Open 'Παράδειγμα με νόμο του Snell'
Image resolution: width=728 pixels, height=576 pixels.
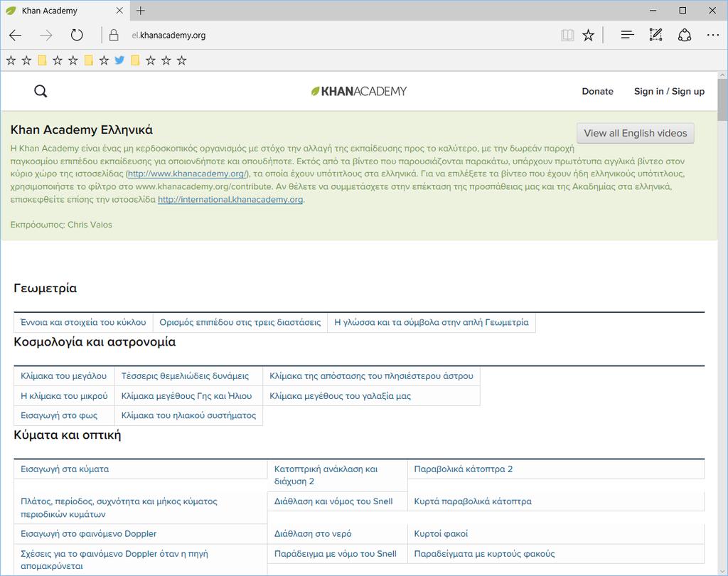336,554
